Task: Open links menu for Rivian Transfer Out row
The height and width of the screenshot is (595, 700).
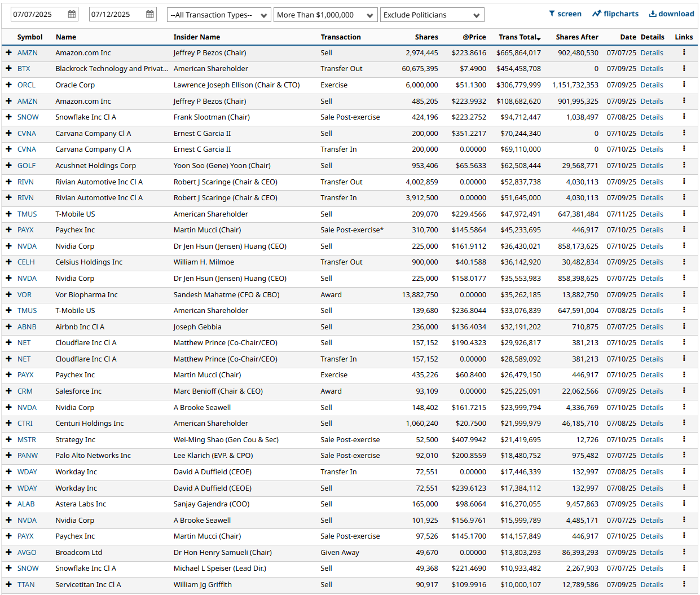Action: coord(684,182)
